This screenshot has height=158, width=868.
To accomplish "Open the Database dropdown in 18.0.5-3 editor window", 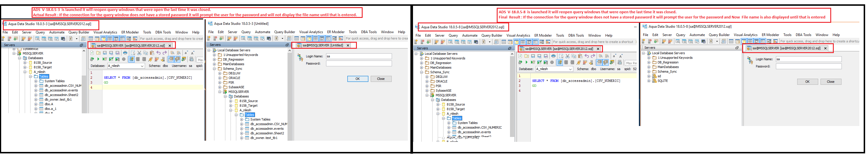I will (126, 66).
